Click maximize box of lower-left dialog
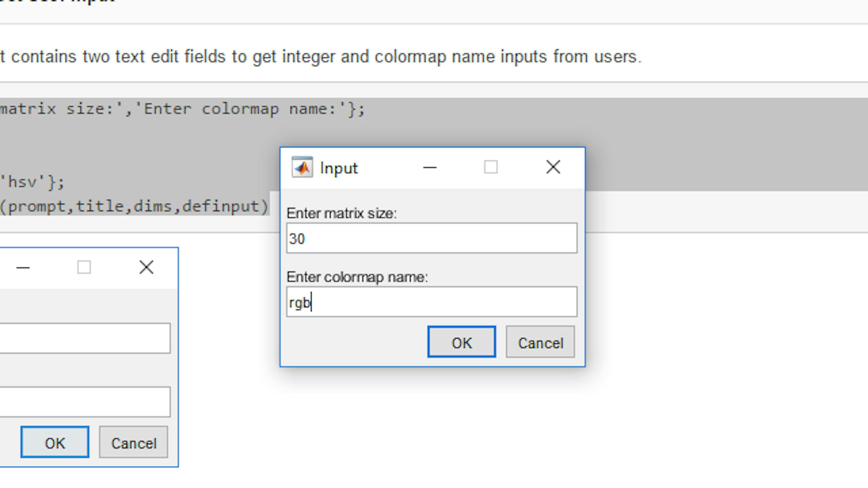 pos(84,267)
